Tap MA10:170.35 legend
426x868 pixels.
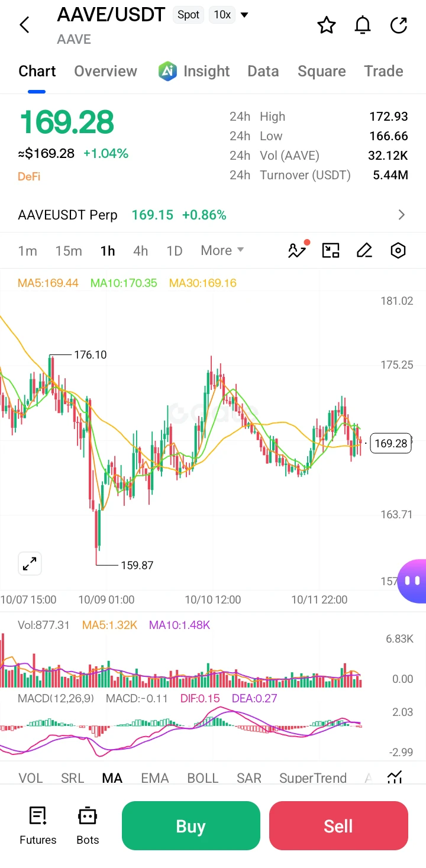coord(124,283)
